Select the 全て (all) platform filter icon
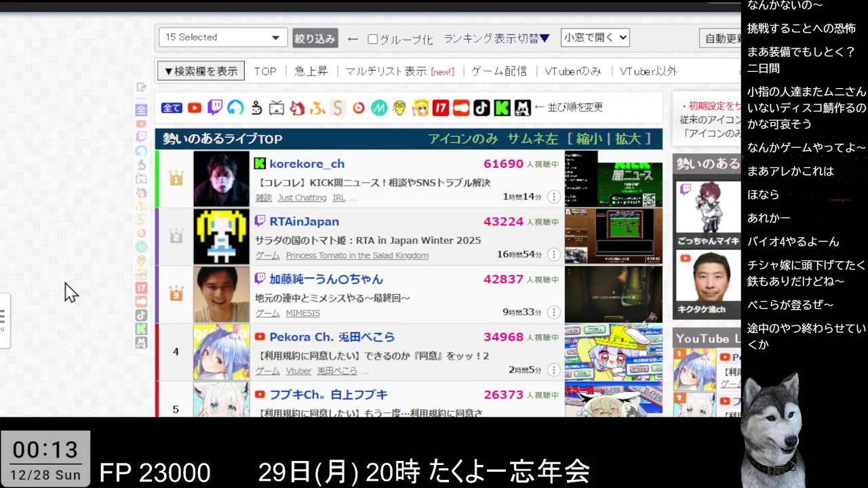Viewport: 868px width, 488px height. pyautogui.click(x=172, y=108)
